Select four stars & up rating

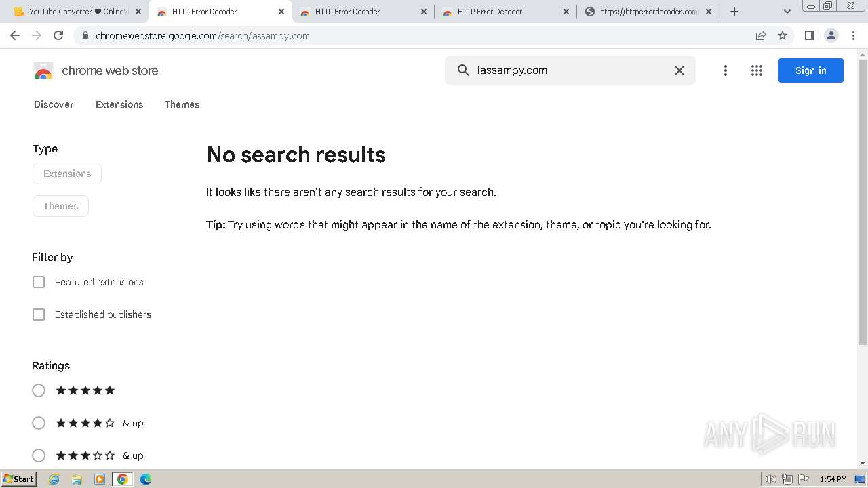click(x=39, y=423)
